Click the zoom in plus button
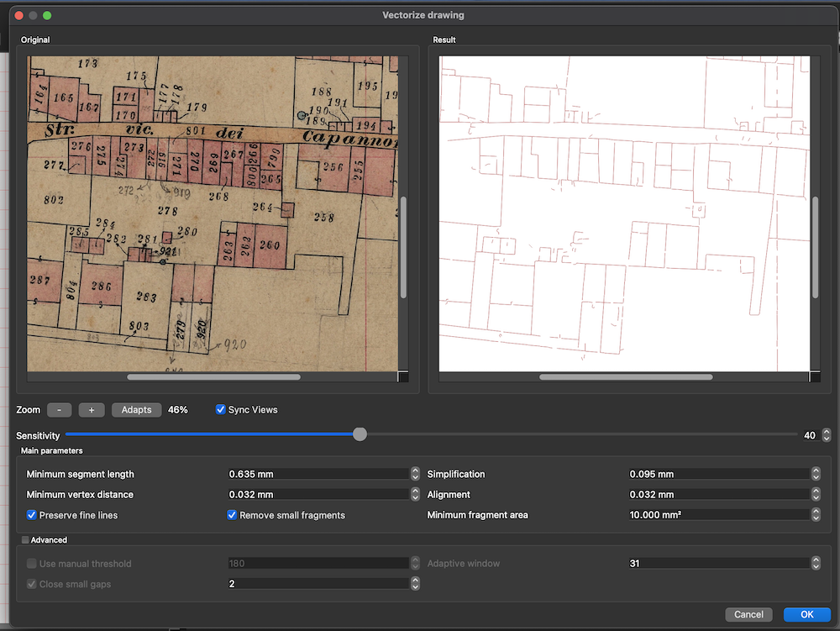 (91, 410)
